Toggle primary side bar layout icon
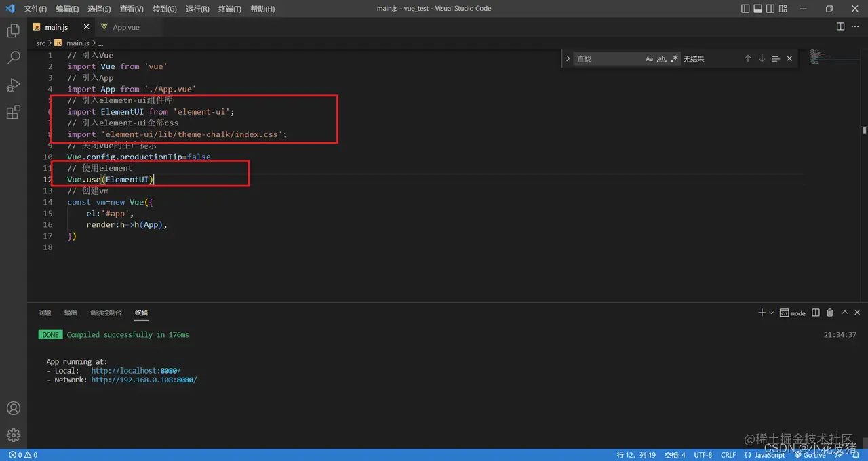Screen dimensions: 868x461 click(745, 9)
